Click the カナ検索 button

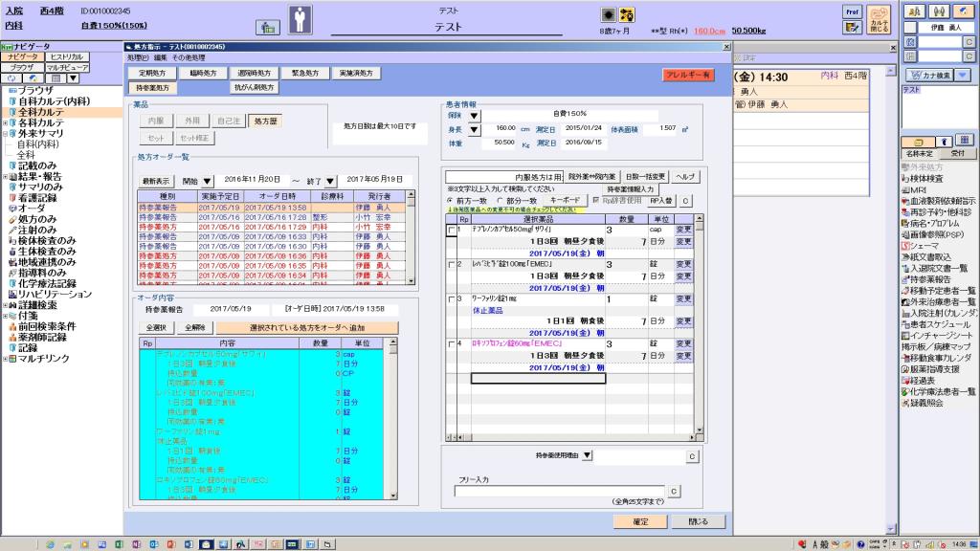928,75
